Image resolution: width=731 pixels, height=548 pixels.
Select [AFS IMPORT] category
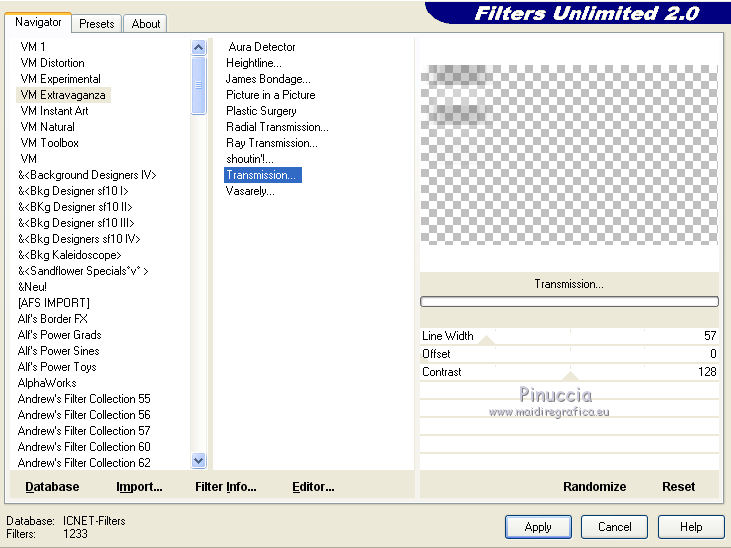(x=54, y=303)
